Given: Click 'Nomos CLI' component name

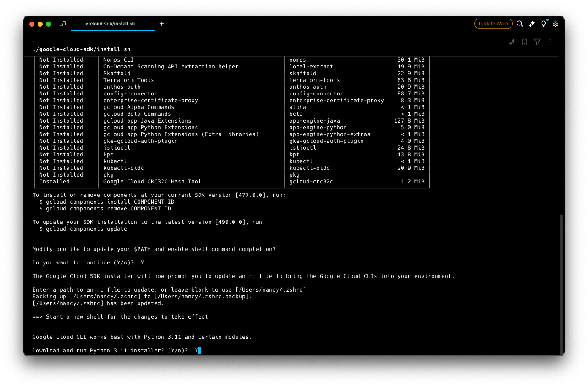Looking at the screenshot, I should (119, 60).
